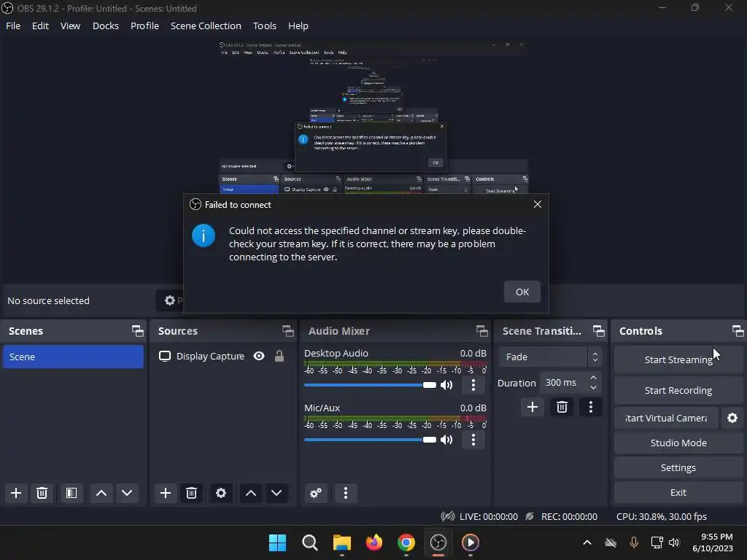The image size is (747, 560).
Task: Open the Edit menu
Action: [41, 26]
